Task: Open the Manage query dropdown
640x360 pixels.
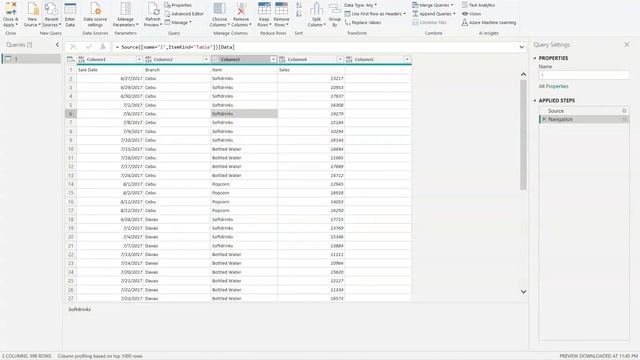Action: [x=178, y=22]
